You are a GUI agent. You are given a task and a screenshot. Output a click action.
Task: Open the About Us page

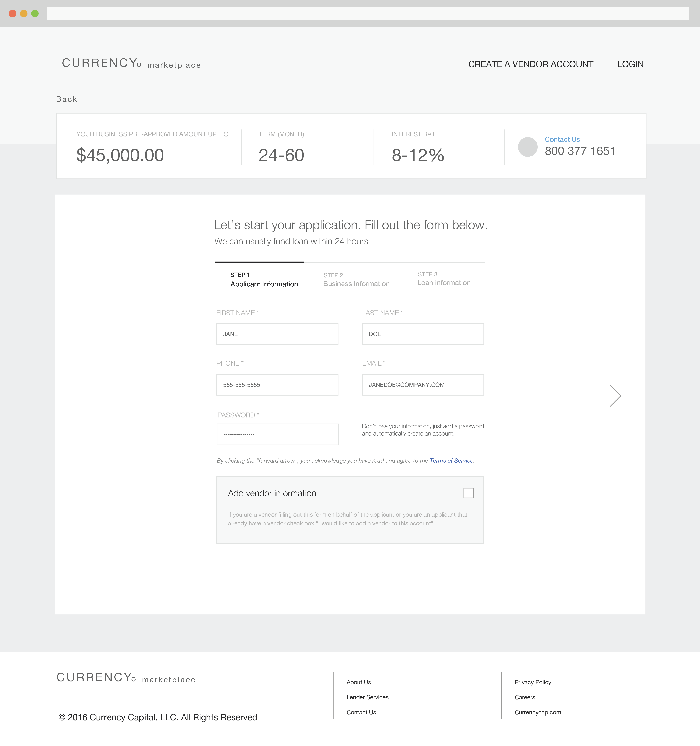tap(359, 682)
